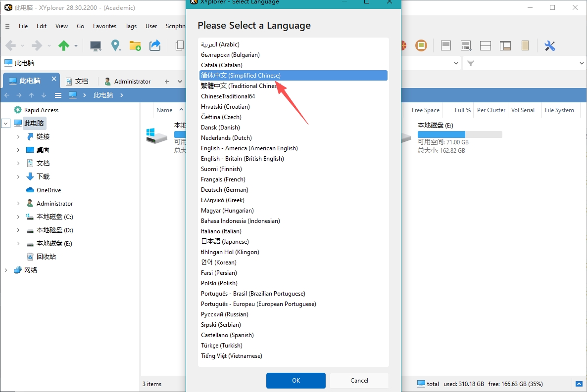Expand the 本地磁盘 (C:) tree node
Image resolution: width=587 pixels, height=392 pixels.
point(18,217)
